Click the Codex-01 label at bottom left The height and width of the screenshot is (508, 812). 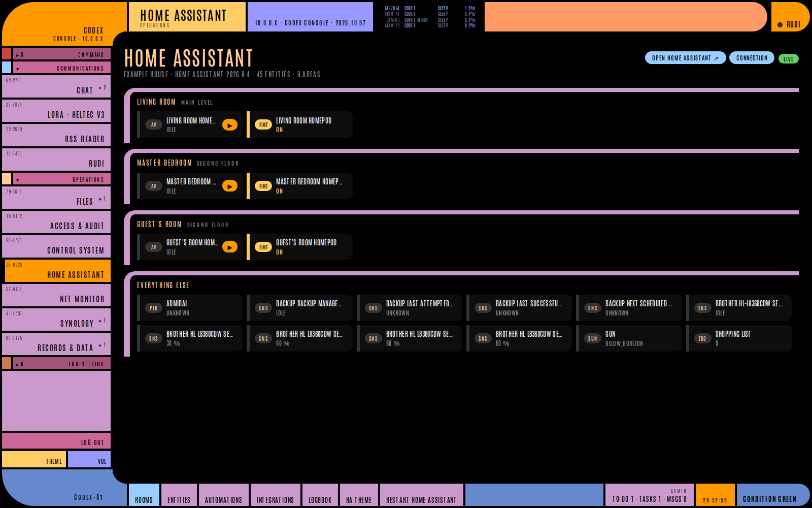88,497
